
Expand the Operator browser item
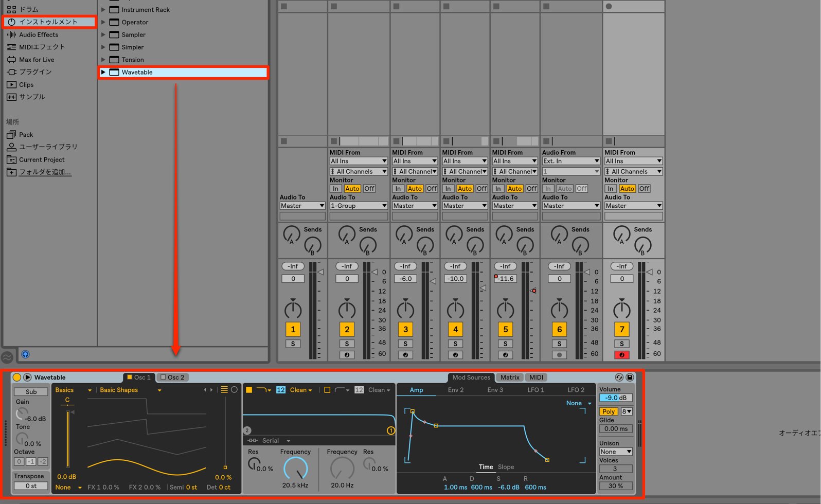coord(103,22)
